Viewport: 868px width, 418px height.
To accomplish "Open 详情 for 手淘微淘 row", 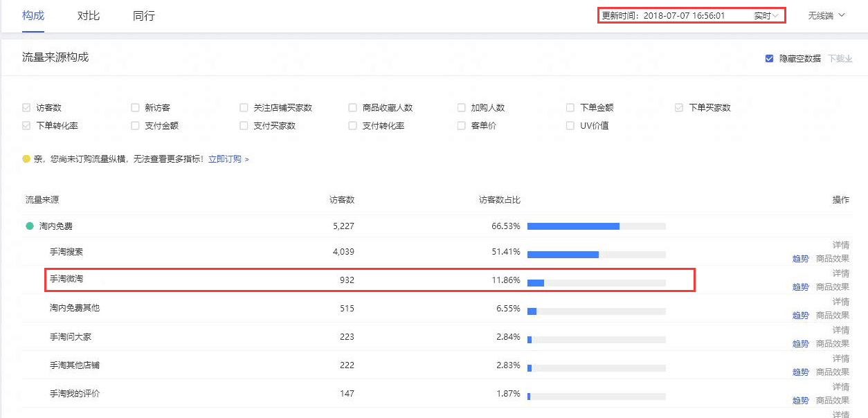I will tap(841, 273).
